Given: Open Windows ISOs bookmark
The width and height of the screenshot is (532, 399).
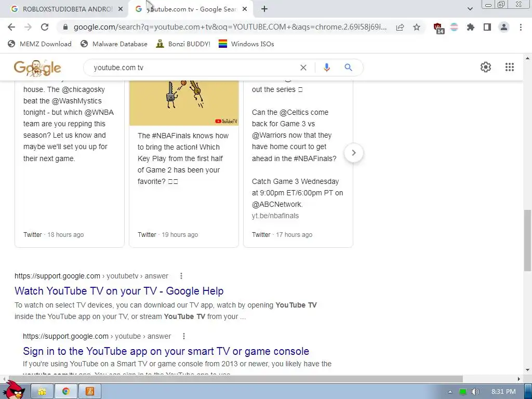Looking at the screenshot, I should tap(246, 44).
